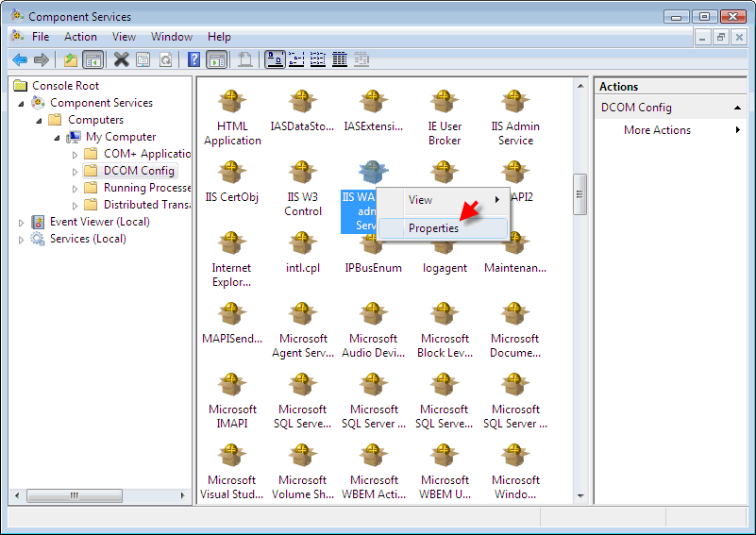Select the Microsoft Audio Devi... item
The height and width of the screenshot is (535, 756).
(x=373, y=330)
